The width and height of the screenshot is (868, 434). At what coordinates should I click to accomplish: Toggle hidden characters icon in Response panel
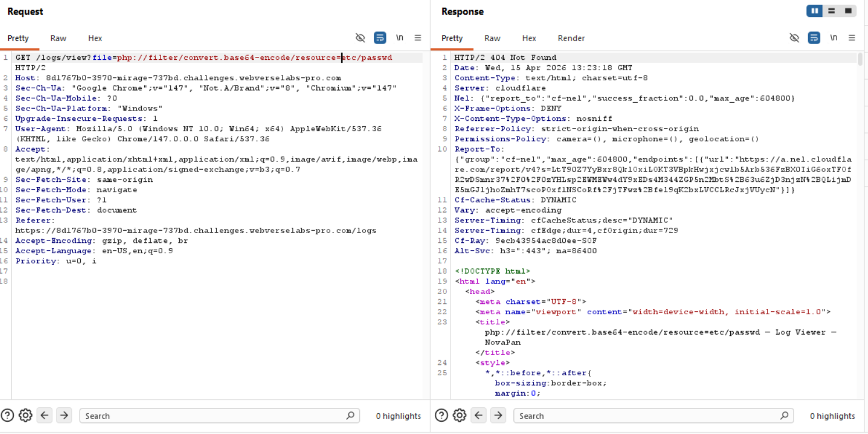click(x=795, y=38)
